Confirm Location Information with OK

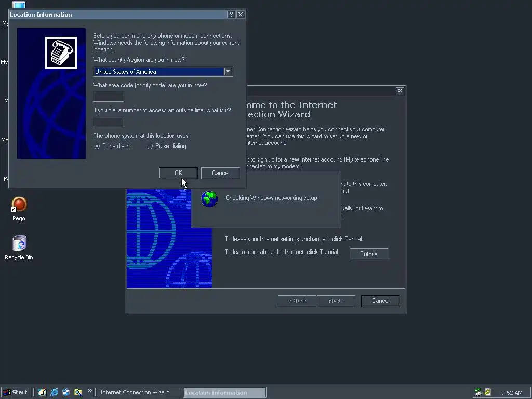(x=179, y=173)
